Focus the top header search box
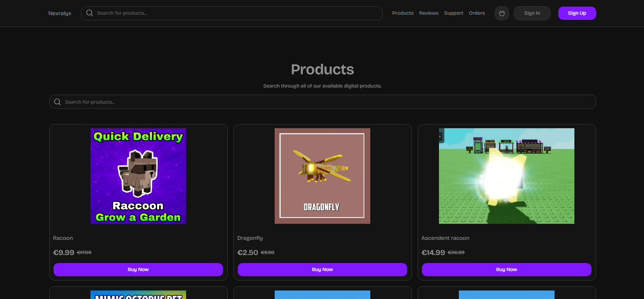Screen dimensions: 644x299 (232, 13)
